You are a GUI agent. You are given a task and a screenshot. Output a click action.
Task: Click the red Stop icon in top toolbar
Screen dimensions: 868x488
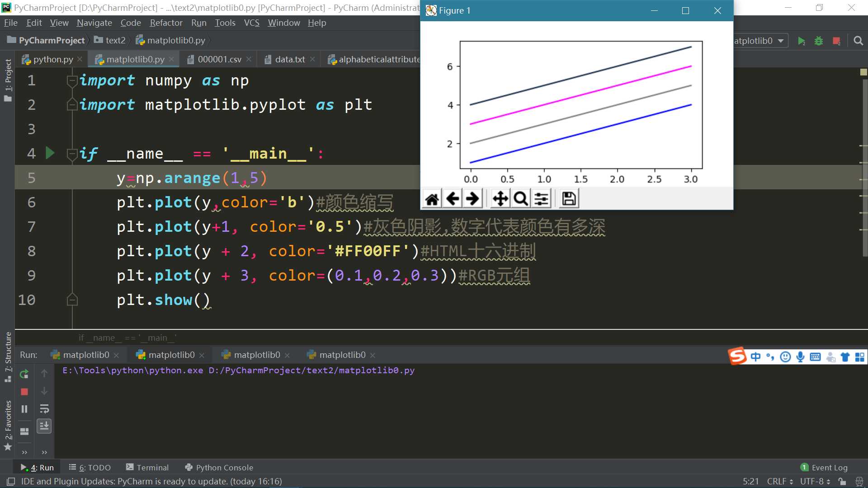836,41
